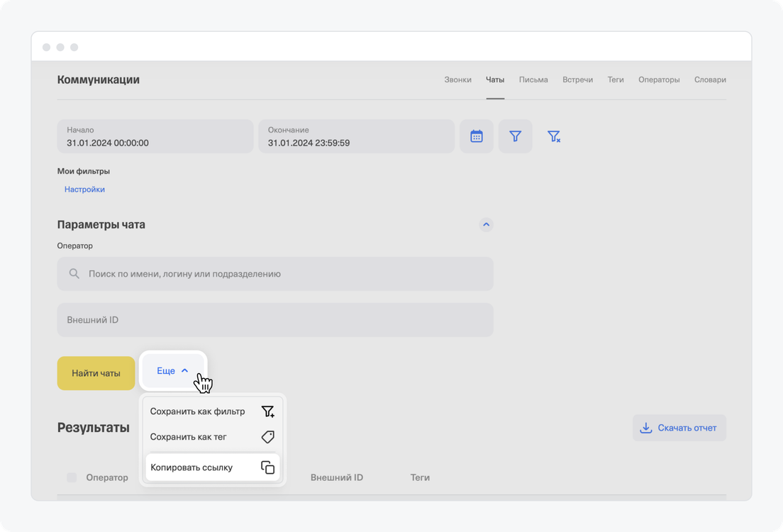This screenshot has height=532, width=783.
Task: Open the Теги tab
Action: tap(616, 79)
